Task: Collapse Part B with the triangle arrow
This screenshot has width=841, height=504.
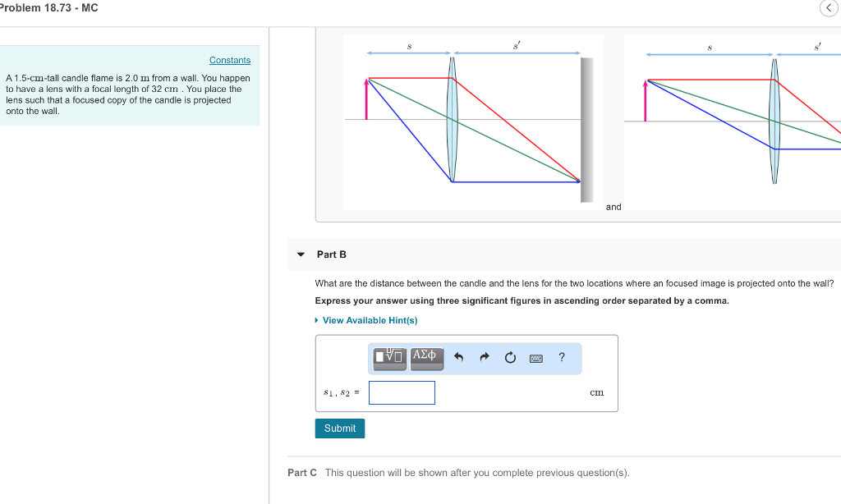Action: 301,254
